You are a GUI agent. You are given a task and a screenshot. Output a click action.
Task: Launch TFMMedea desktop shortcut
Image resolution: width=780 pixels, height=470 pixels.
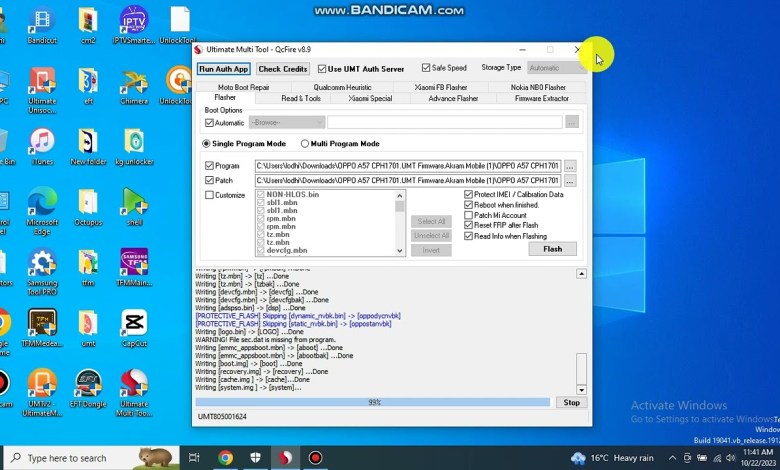click(42, 328)
